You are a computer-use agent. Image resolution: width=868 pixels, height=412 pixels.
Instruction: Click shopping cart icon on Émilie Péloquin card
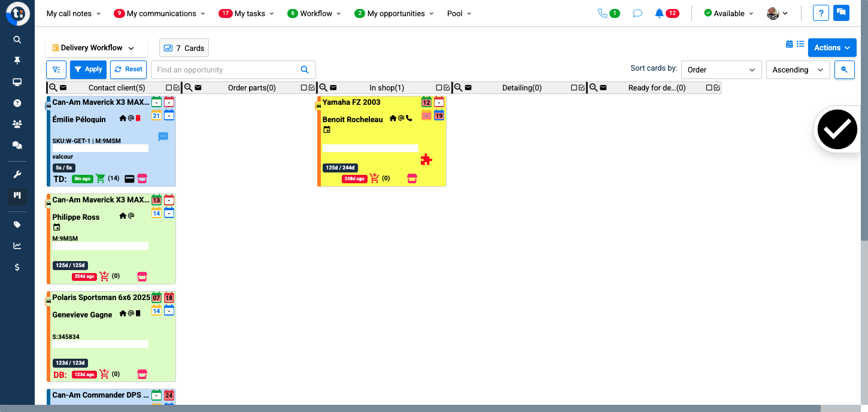(100, 178)
